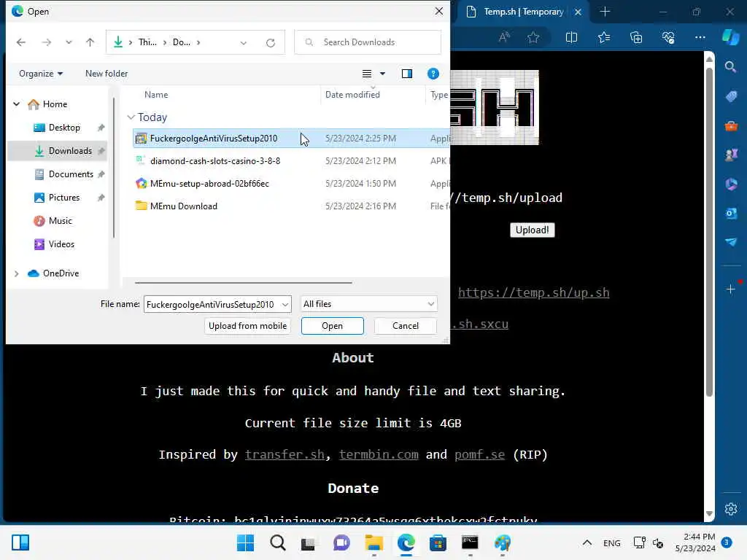Image resolution: width=747 pixels, height=560 pixels.
Task: Select the MEmu-setup-abroad-02bf66ec file
Action: pos(291,184)
